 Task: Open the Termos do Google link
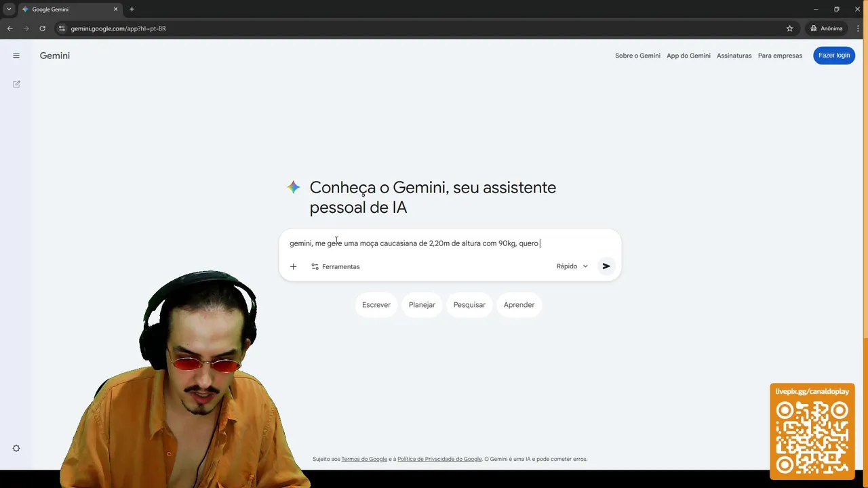pyautogui.click(x=364, y=459)
